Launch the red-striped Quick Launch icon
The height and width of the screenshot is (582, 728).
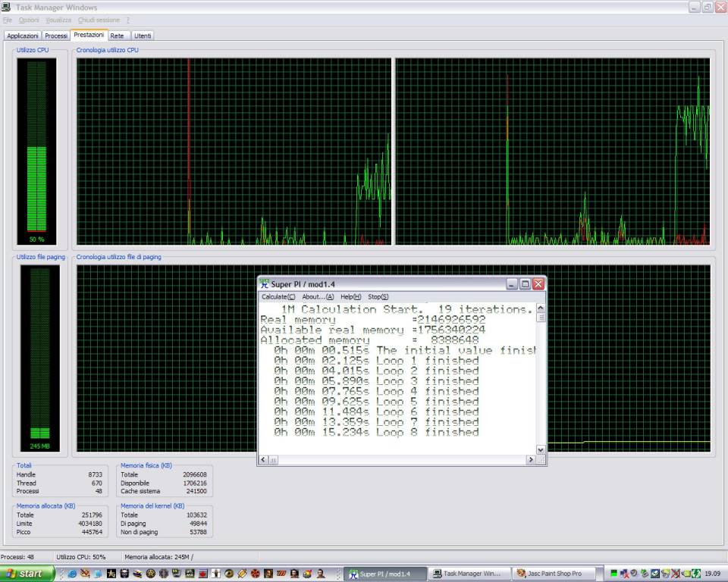281,573
